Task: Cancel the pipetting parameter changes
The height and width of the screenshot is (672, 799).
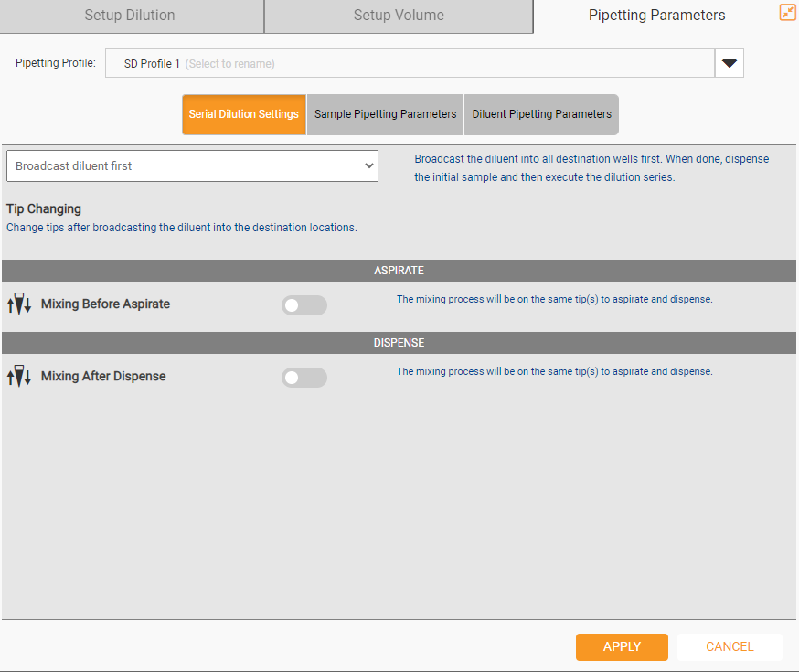Action: pyautogui.click(x=729, y=646)
